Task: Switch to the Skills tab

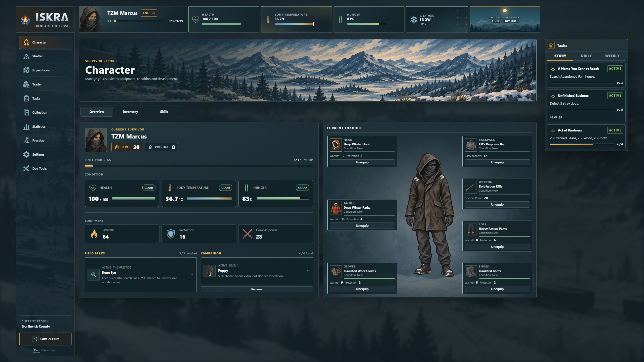Action: coord(164,112)
